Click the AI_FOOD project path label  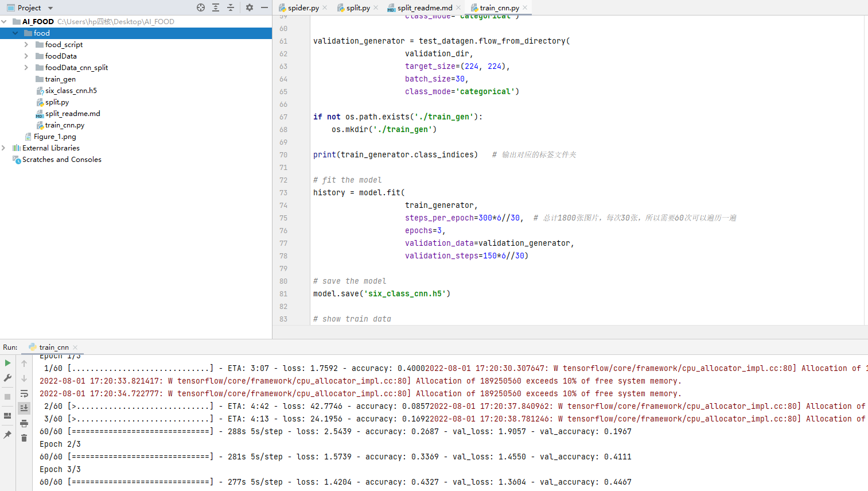(x=116, y=21)
